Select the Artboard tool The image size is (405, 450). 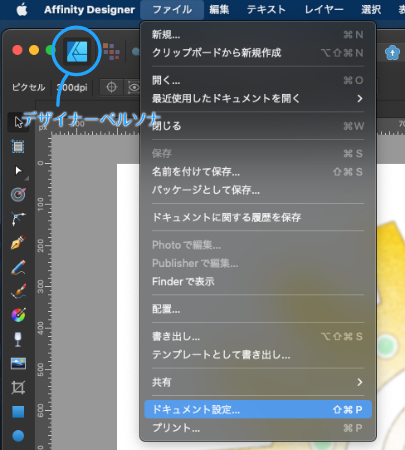(18, 146)
